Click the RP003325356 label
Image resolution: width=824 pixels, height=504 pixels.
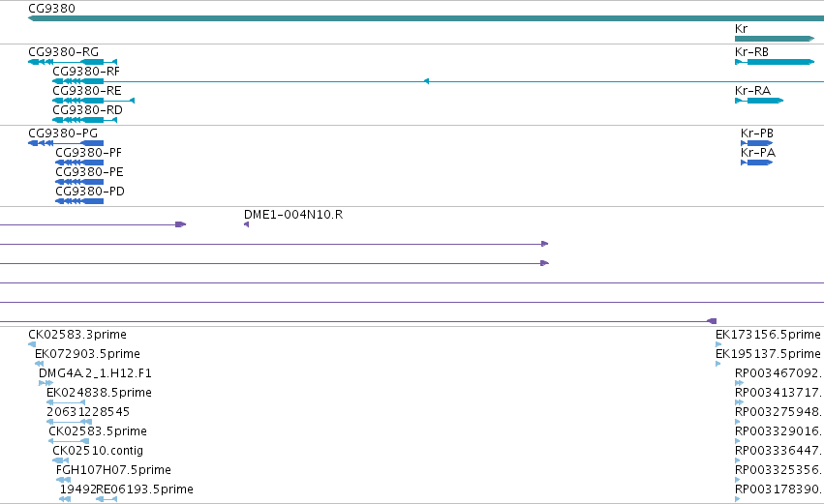[778, 470]
